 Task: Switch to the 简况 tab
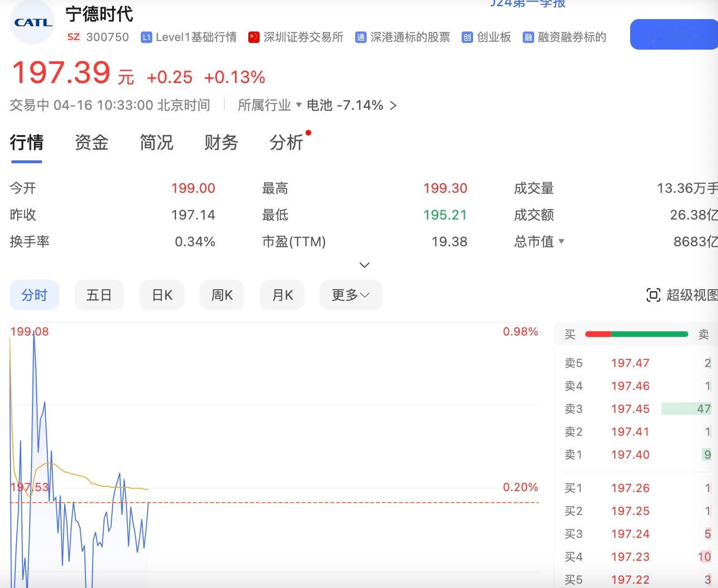(157, 142)
